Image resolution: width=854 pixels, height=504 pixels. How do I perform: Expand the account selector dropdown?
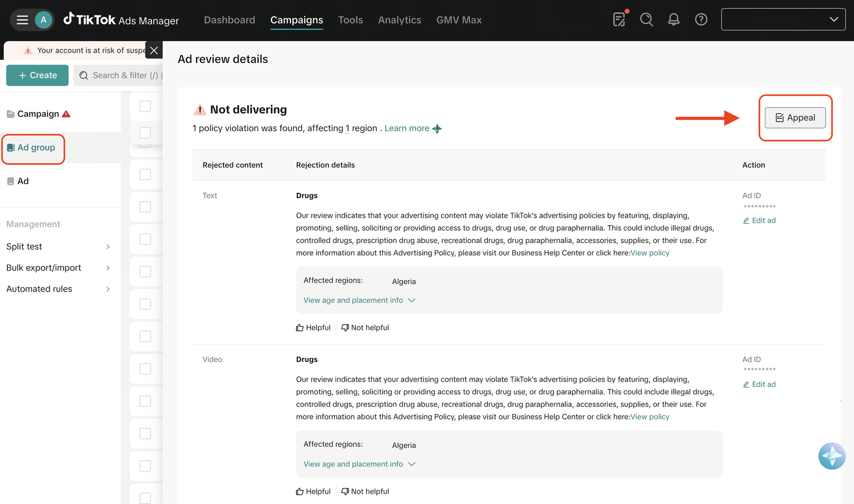[783, 20]
